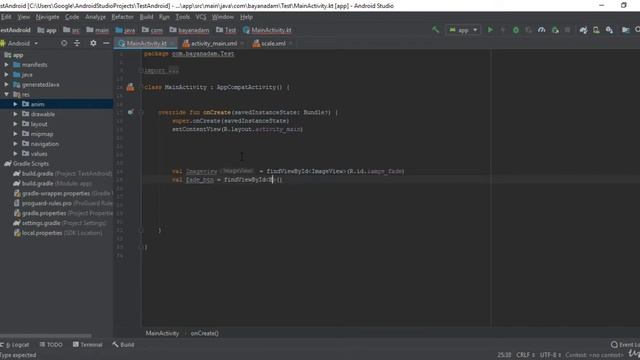Click Collapse All icon in Project panel
640x360 pixels.
(77, 43)
